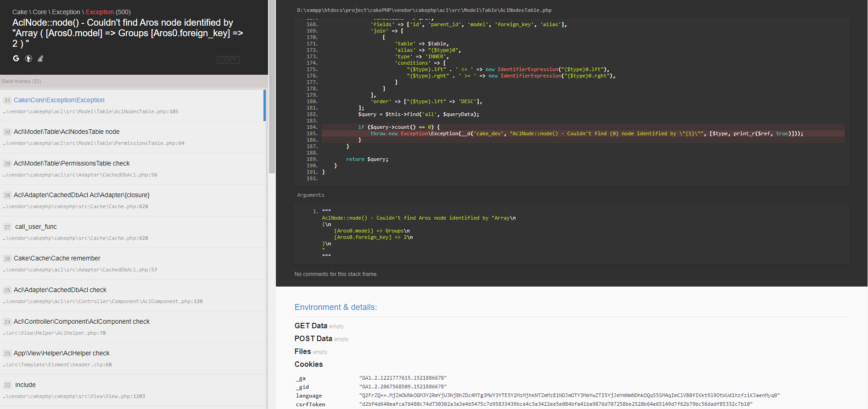Click the stack frames panel scrollbar

(272, 87)
